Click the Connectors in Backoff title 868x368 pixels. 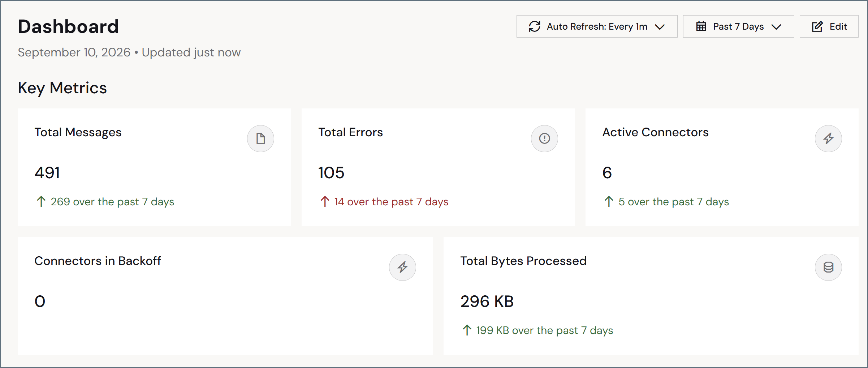tap(98, 261)
